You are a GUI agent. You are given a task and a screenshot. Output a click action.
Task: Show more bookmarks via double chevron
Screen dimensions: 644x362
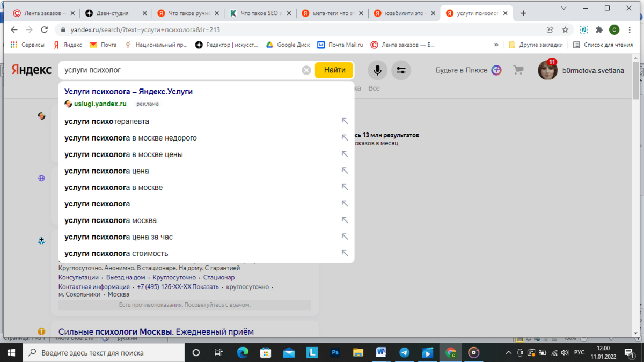pos(496,45)
